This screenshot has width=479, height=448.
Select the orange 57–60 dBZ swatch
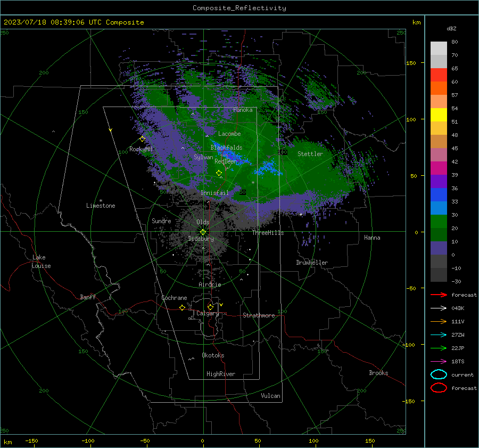tap(439, 88)
